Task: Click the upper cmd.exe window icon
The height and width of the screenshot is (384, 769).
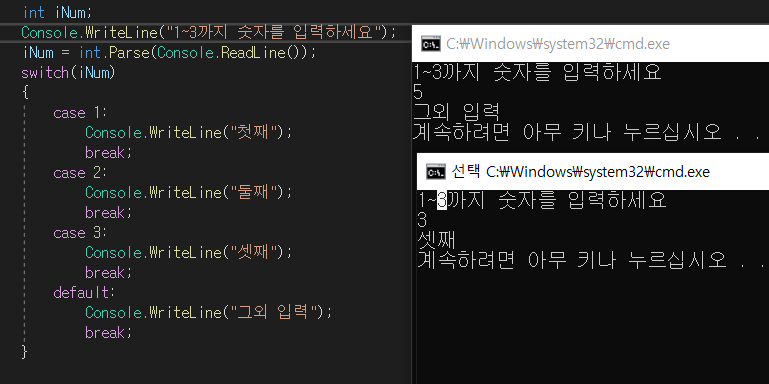Action: tap(431, 44)
